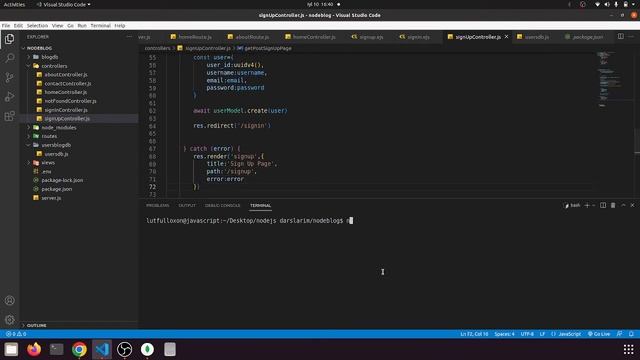640x360 pixels.
Task: Close the signUpController.js tab
Action: [x=507, y=36]
